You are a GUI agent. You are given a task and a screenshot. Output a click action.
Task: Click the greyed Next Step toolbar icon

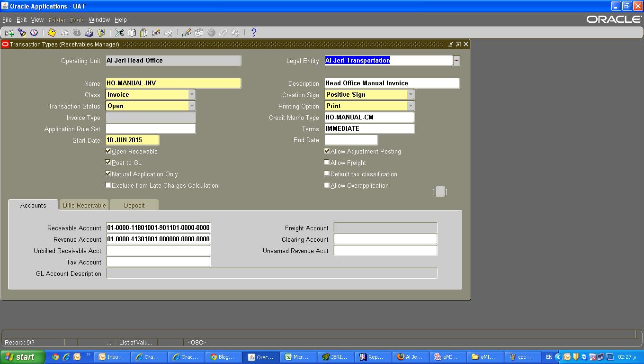point(64,33)
